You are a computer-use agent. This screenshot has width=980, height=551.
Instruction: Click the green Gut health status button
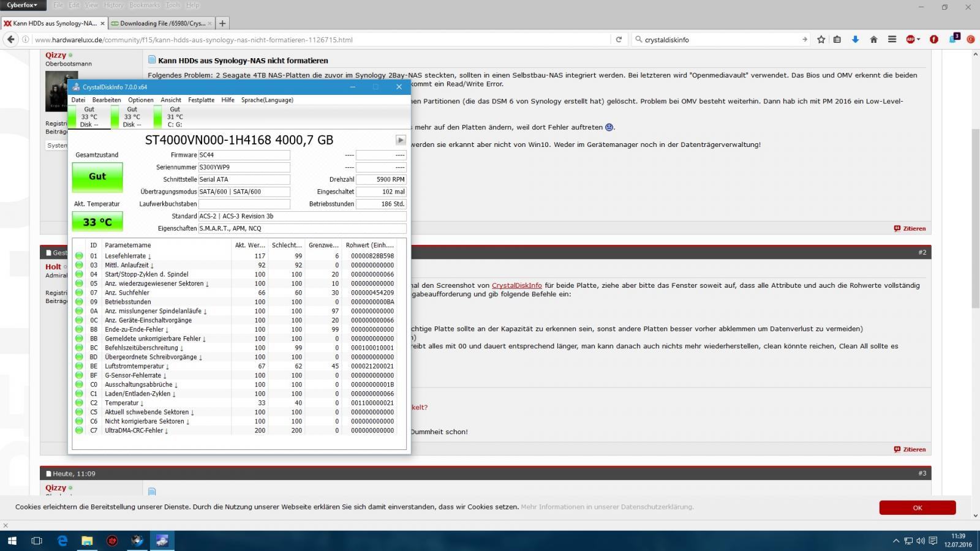[x=97, y=176]
